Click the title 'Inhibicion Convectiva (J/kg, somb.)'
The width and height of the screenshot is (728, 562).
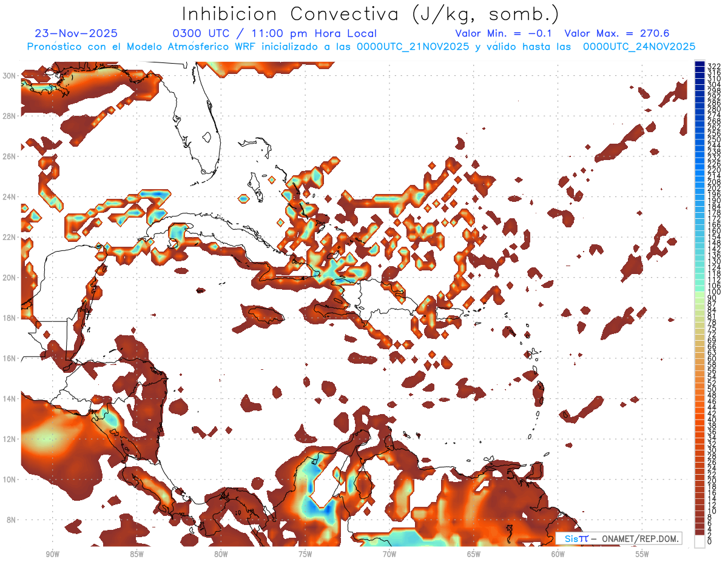coord(371,14)
